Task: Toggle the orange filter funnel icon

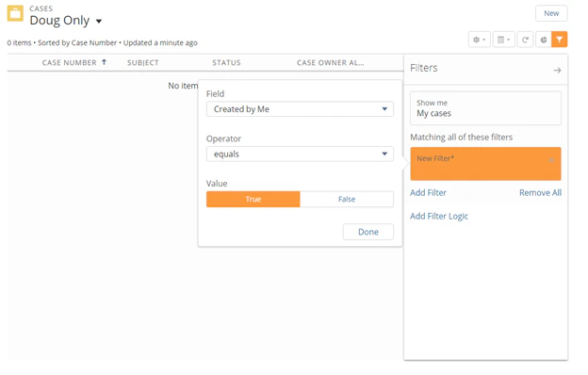Action: point(559,40)
